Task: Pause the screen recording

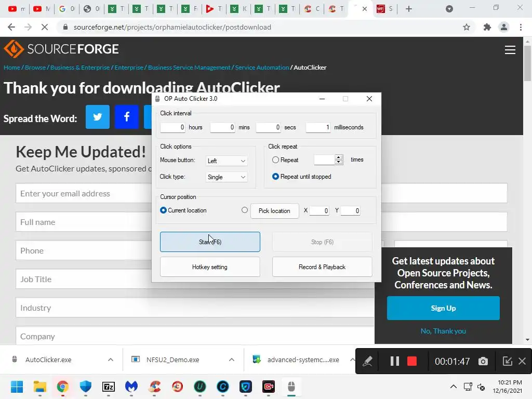Action: pyautogui.click(x=395, y=361)
